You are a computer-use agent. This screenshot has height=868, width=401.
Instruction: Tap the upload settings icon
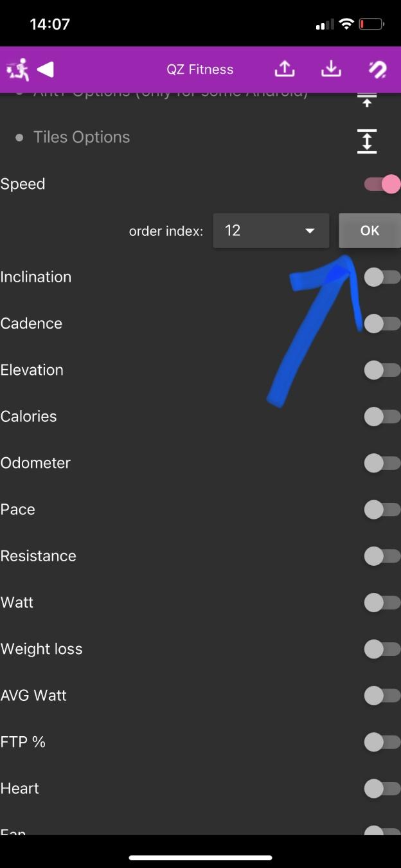(285, 69)
